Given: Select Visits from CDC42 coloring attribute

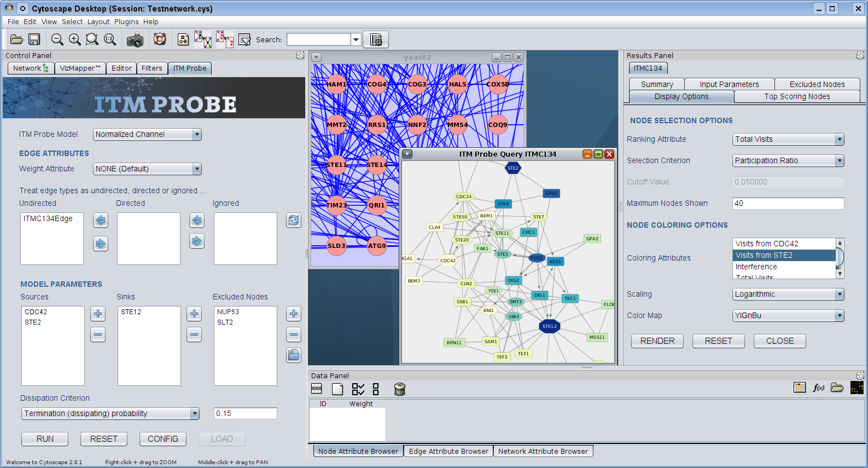Looking at the screenshot, I should coord(784,244).
